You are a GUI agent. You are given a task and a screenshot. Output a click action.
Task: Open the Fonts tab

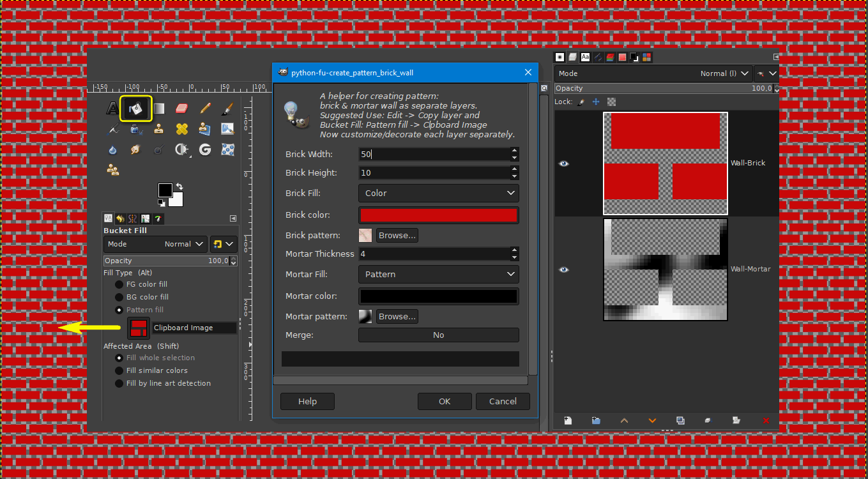585,57
